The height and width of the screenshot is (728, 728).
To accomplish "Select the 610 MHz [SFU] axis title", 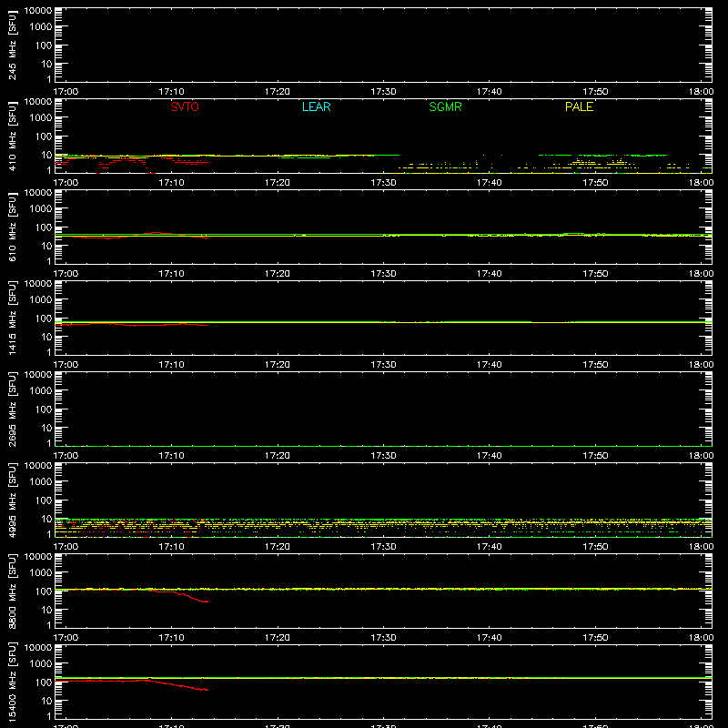I will (12, 227).
